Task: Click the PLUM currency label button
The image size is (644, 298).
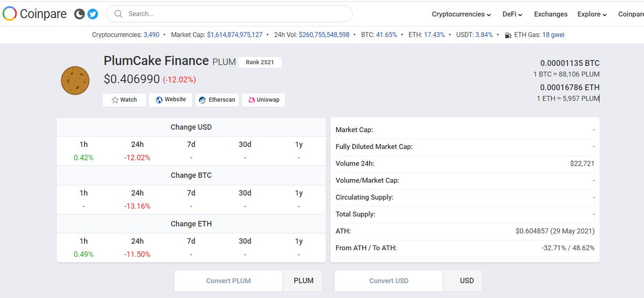Action: pos(303,281)
